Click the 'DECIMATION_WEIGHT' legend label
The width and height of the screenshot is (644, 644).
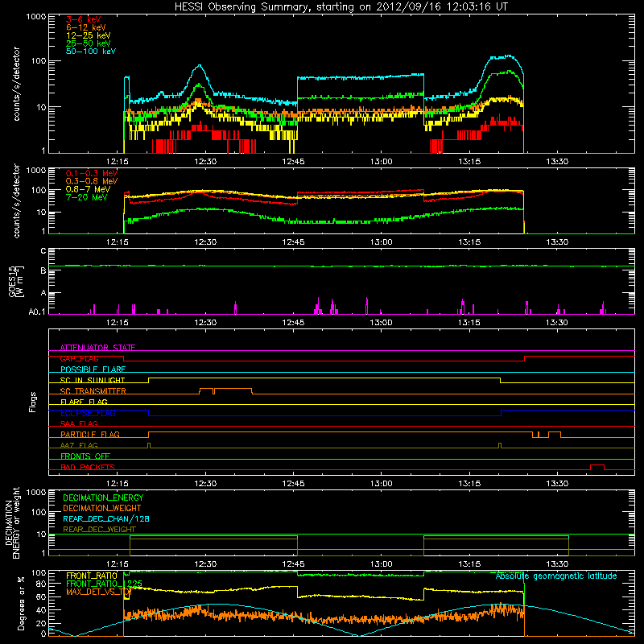point(102,509)
